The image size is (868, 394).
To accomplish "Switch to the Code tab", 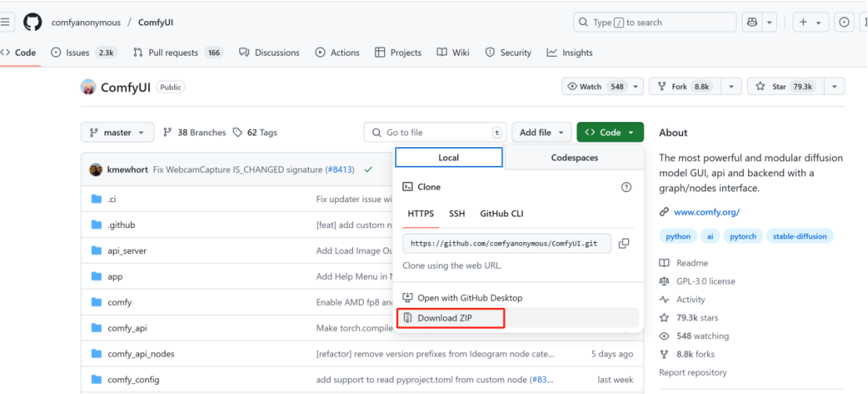I will click(20, 52).
